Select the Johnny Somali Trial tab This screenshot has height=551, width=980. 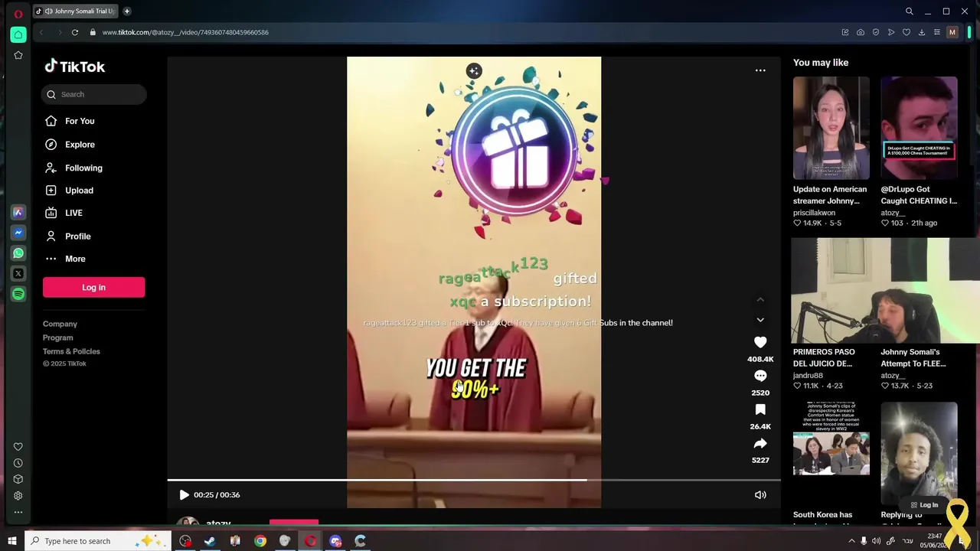(x=75, y=11)
